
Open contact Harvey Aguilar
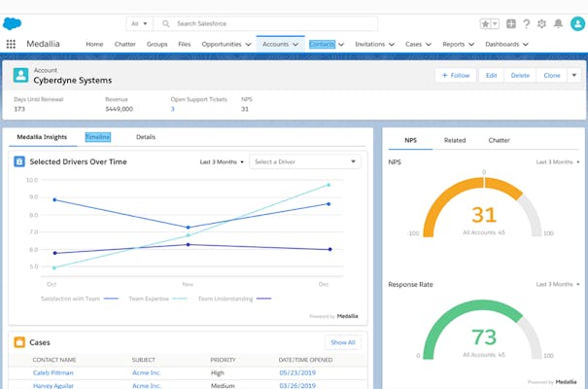53,386
